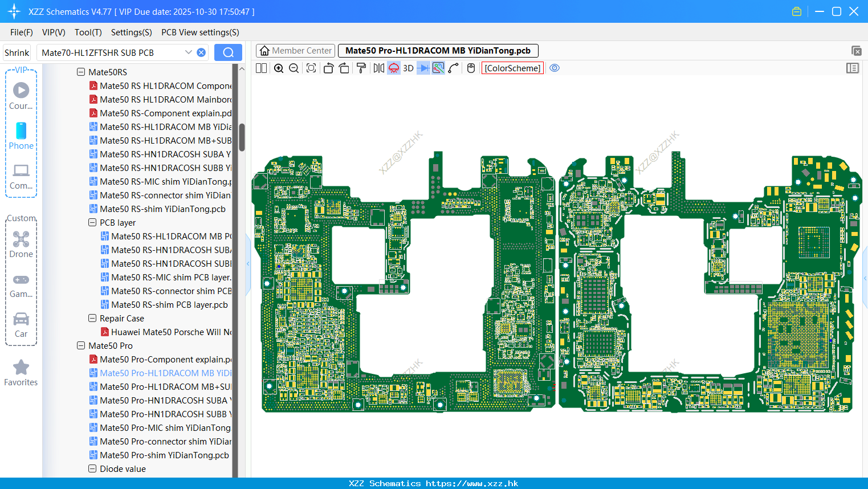868x489 pixels.
Task: Click the split view layout icon
Action: 261,68
